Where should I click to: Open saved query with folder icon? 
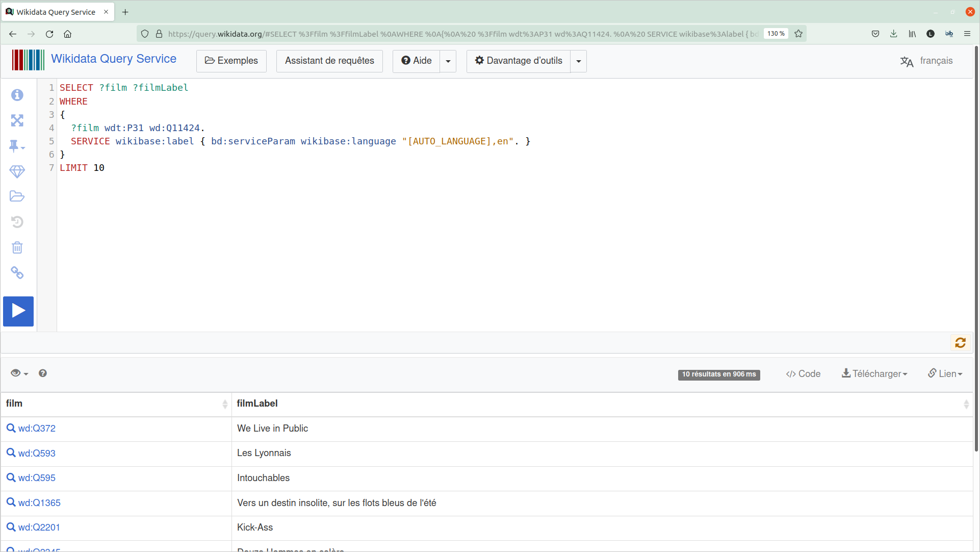[x=17, y=196]
